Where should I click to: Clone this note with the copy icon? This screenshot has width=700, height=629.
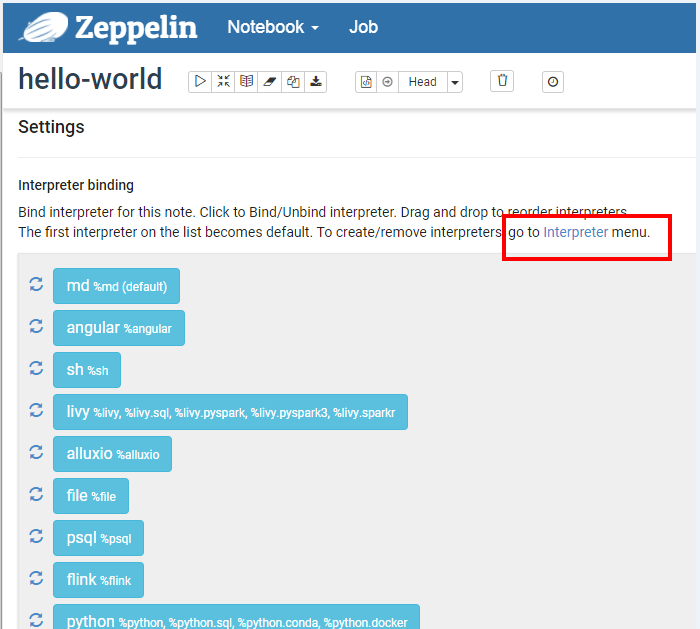coord(292,82)
